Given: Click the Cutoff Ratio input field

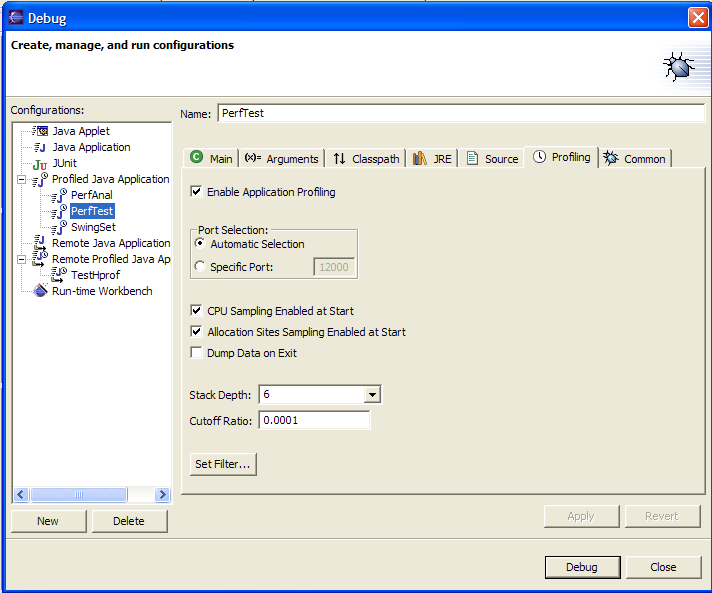Looking at the screenshot, I should pyautogui.click(x=314, y=421).
